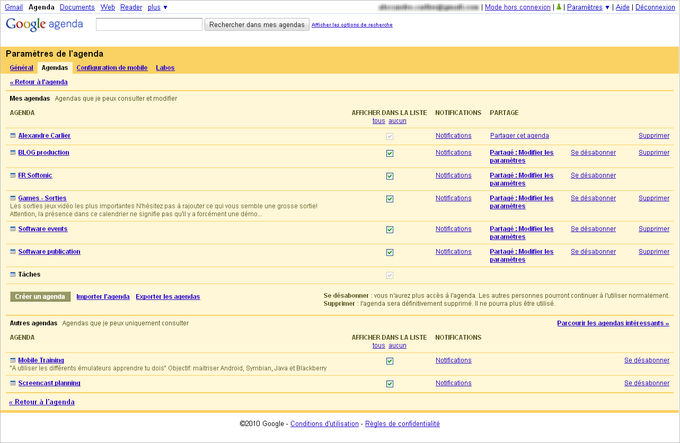Click the Exporter les agendas link
The image size is (680, 443).
[168, 296]
